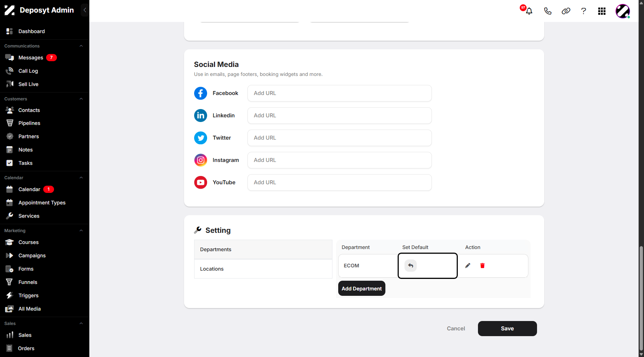This screenshot has height=357, width=644.
Task: Cancel the changes
Action: click(x=456, y=329)
